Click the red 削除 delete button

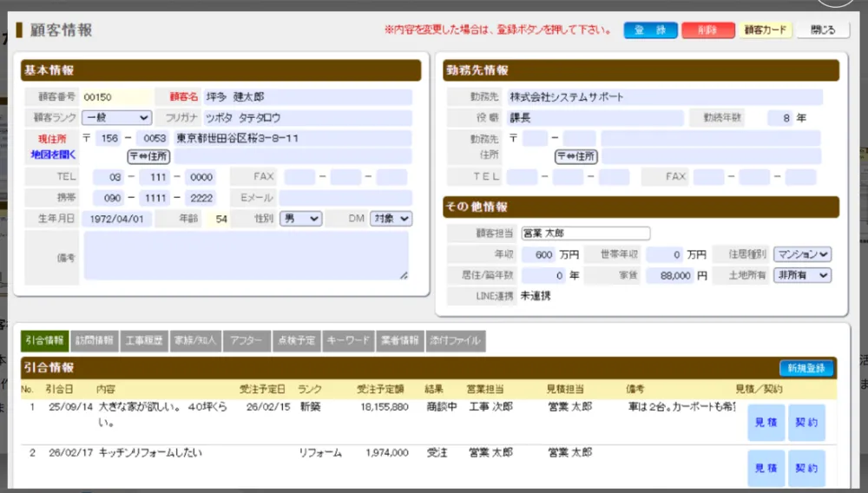coord(708,30)
